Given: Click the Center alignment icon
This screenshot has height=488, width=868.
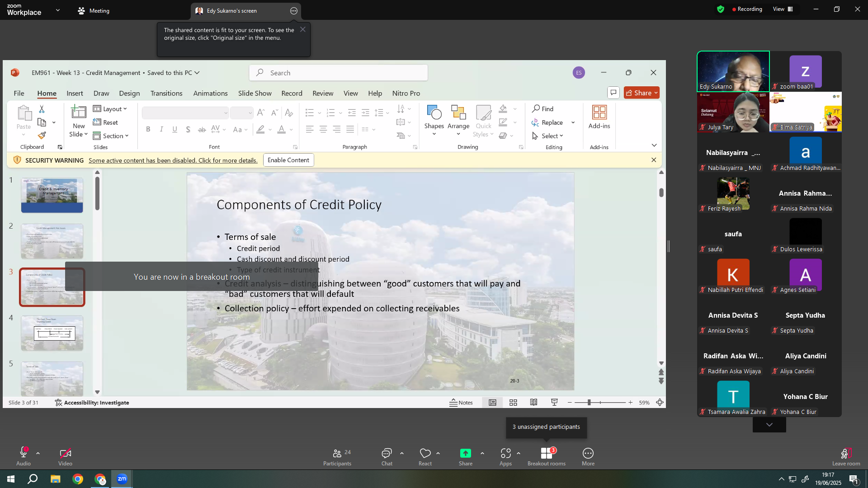Looking at the screenshot, I should pos(323,130).
